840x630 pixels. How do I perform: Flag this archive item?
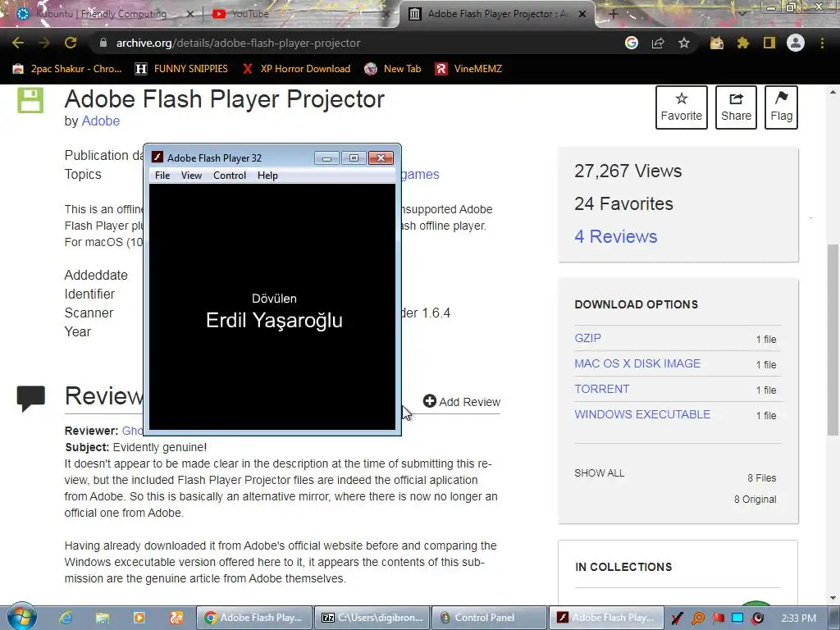[781, 107]
